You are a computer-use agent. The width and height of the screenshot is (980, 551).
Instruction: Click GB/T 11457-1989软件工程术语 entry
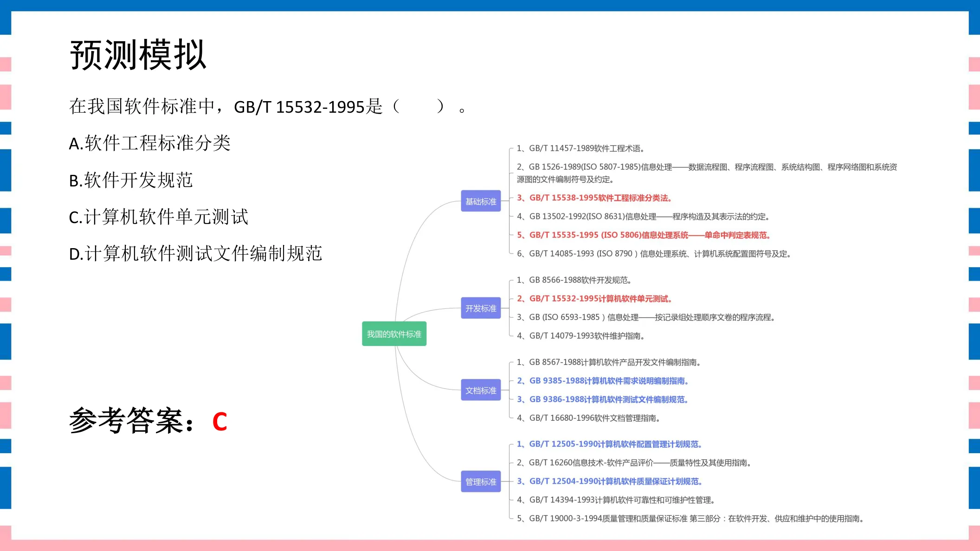pyautogui.click(x=580, y=148)
